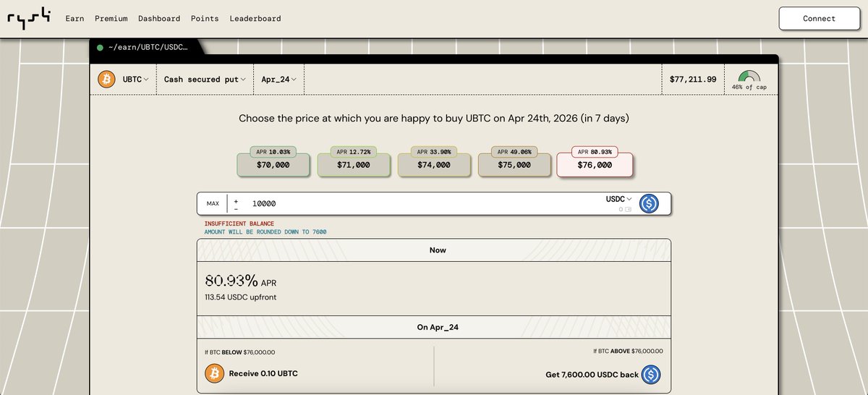Open the Earn page
Image resolution: width=868 pixels, height=395 pixels.
pyautogui.click(x=75, y=19)
